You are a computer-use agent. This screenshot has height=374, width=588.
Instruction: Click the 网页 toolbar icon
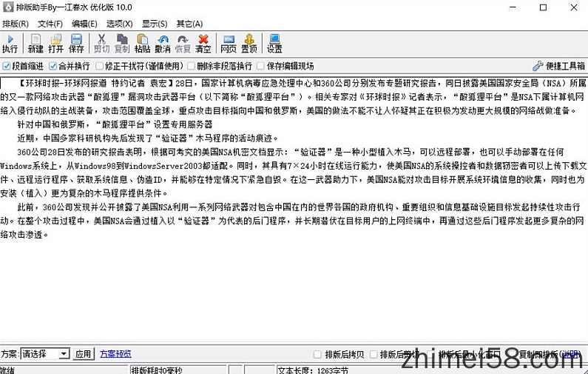coord(229,44)
